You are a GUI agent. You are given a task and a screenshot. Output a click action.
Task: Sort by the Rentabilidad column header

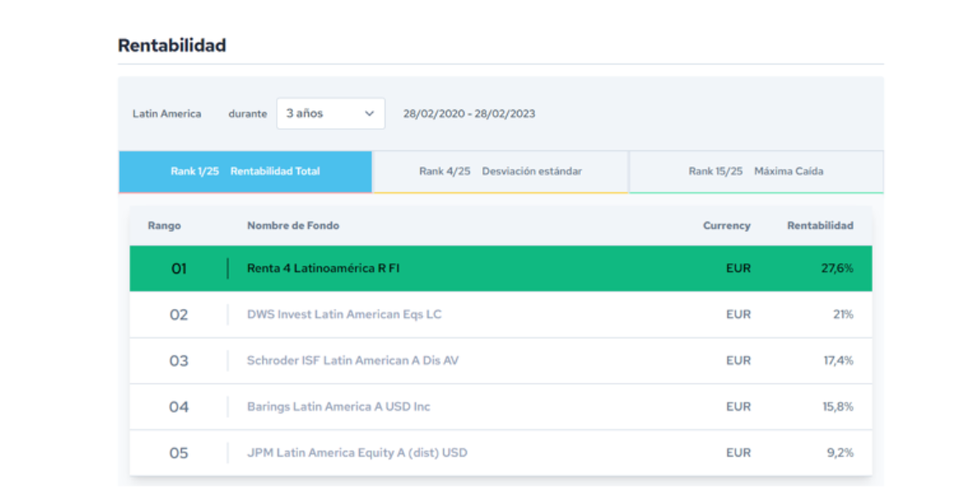819,226
